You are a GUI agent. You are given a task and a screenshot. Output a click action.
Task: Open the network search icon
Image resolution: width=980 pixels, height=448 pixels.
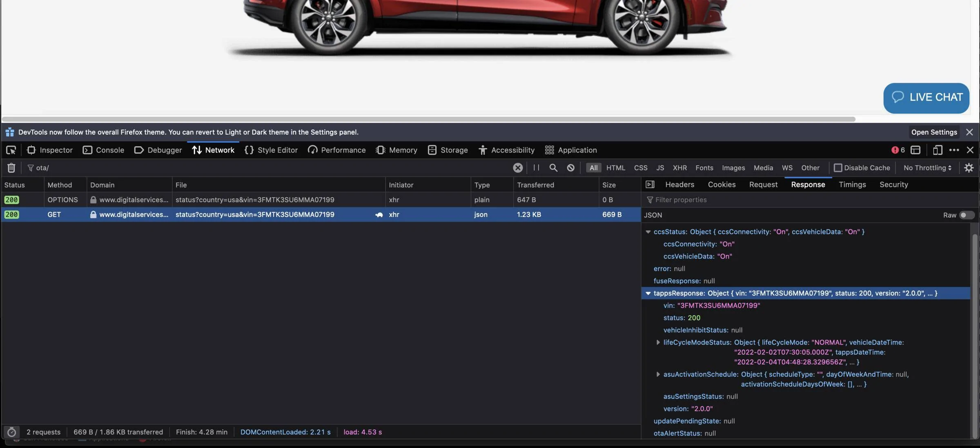(x=553, y=168)
